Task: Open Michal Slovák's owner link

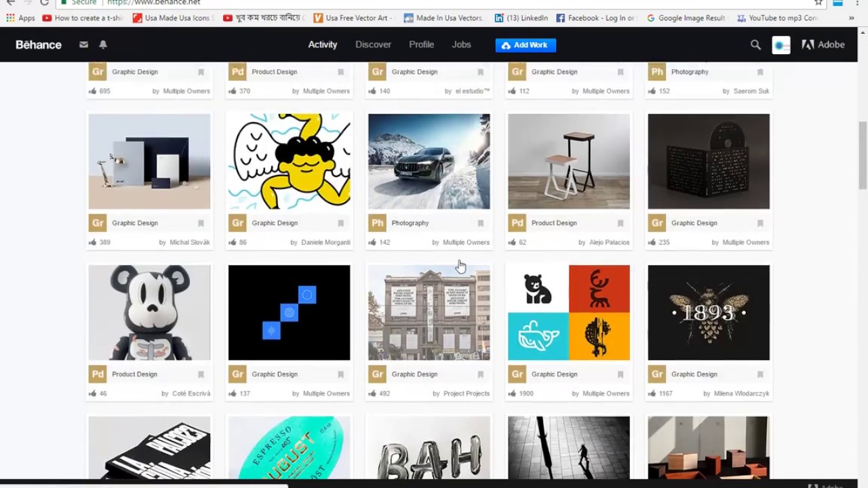Action: click(190, 242)
